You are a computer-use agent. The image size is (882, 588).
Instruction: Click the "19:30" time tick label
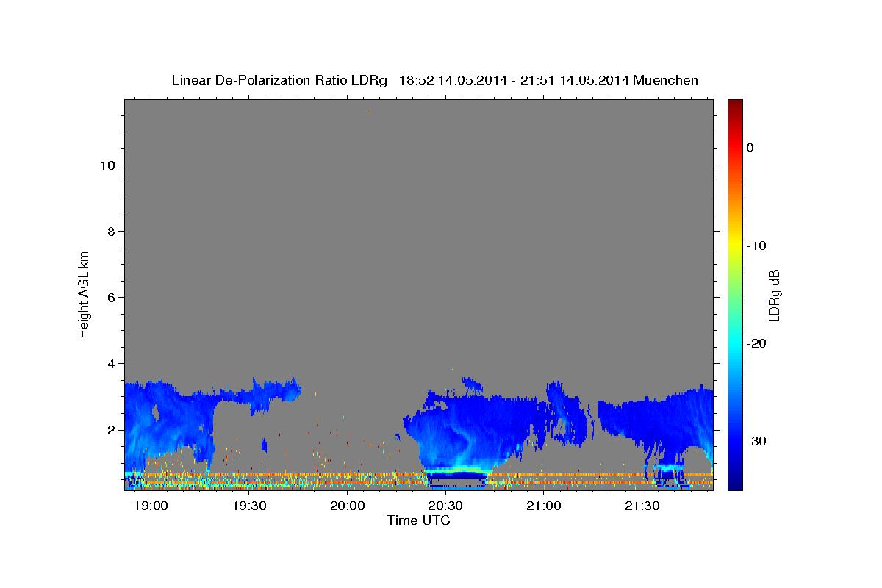click(249, 506)
